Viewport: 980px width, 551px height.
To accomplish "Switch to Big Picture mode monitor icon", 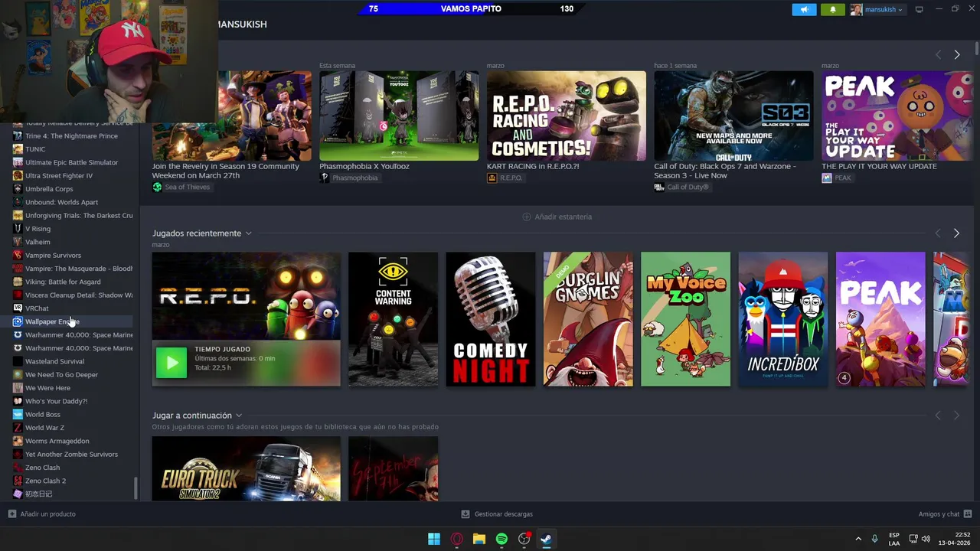I will [x=919, y=9].
